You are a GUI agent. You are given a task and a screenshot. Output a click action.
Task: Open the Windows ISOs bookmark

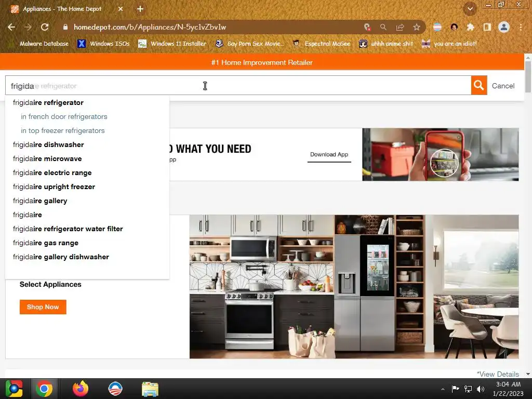[x=104, y=44]
